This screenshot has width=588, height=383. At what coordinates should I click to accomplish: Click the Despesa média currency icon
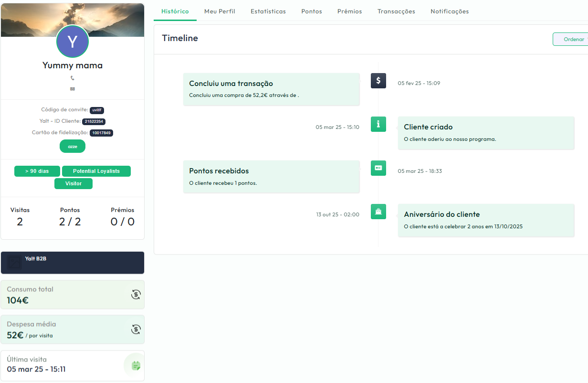click(x=136, y=329)
